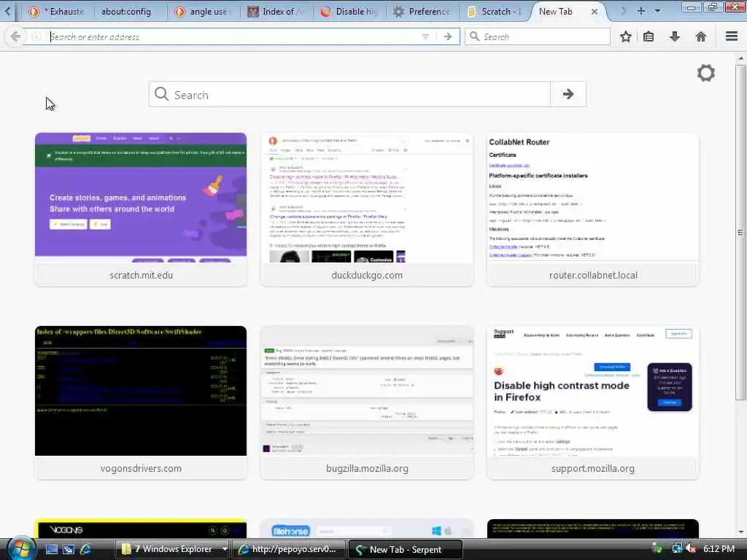Click the network tray icon
747x560 pixels.
[677, 548]
